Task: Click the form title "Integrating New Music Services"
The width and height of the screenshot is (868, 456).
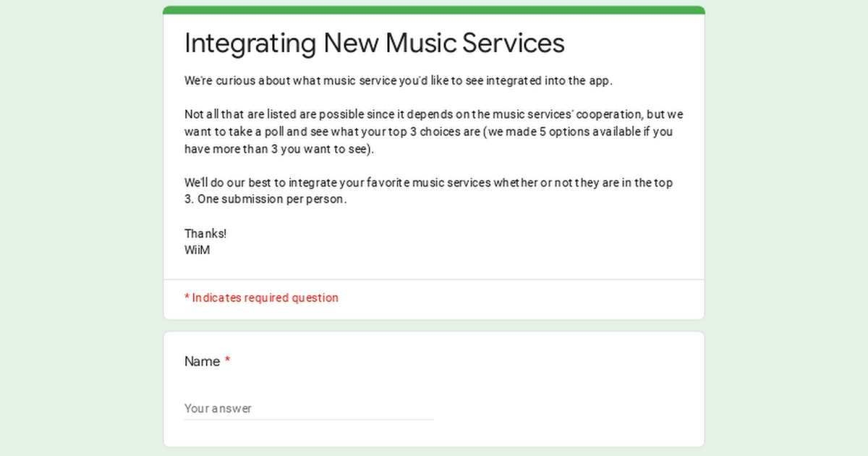Action: pos(374,43)
